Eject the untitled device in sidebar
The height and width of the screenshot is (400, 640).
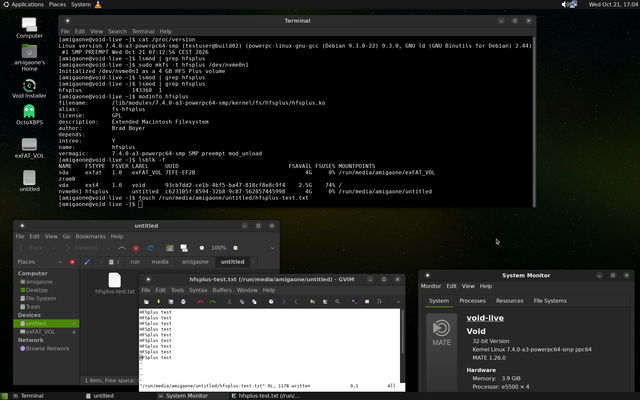(x=74, y=324)
